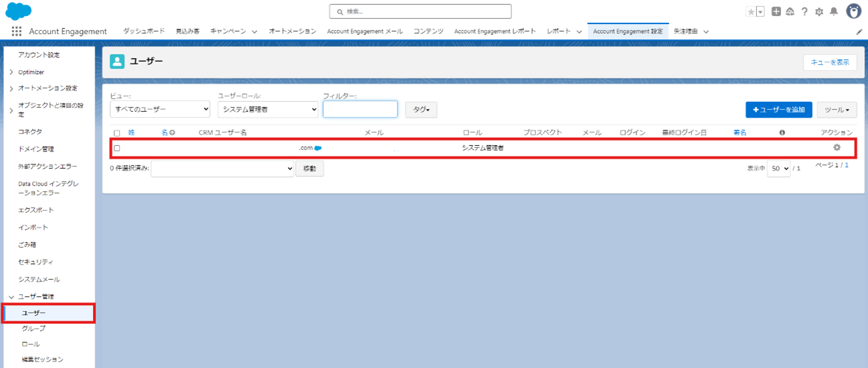This screenshot has width=868, height=368.
Task: Open ドメイン管理 in sidebar
Action: coord(36,149)
